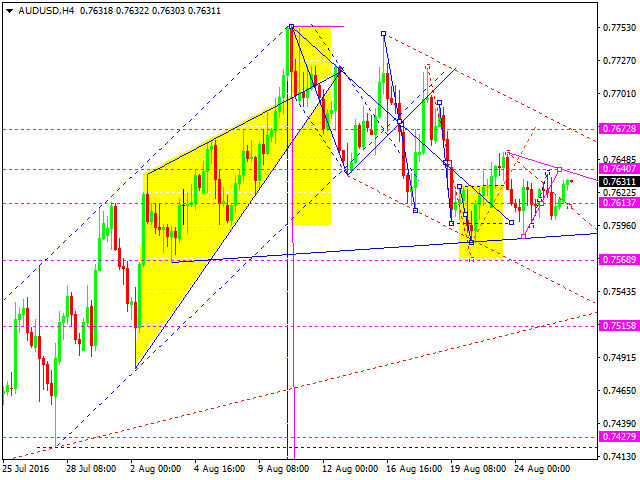Screen dimensions: 640x480
Task: Click the 0.76137 magenta price level label
Action: click(x=619, y=203)
